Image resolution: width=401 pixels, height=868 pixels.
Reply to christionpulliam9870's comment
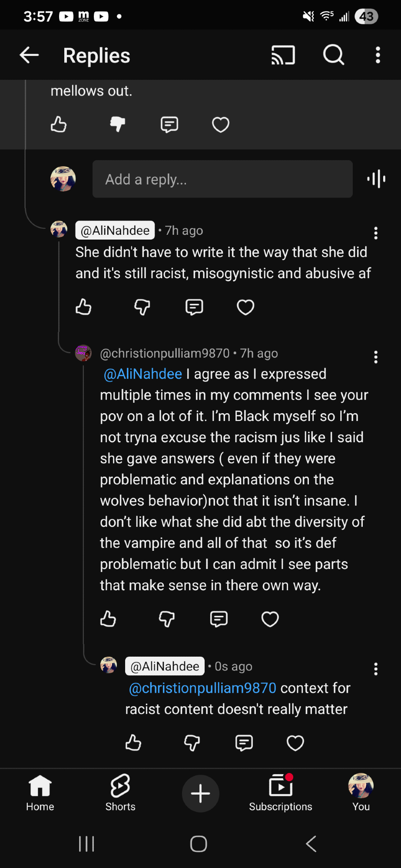pyautogui.click(x=219, y=619)
